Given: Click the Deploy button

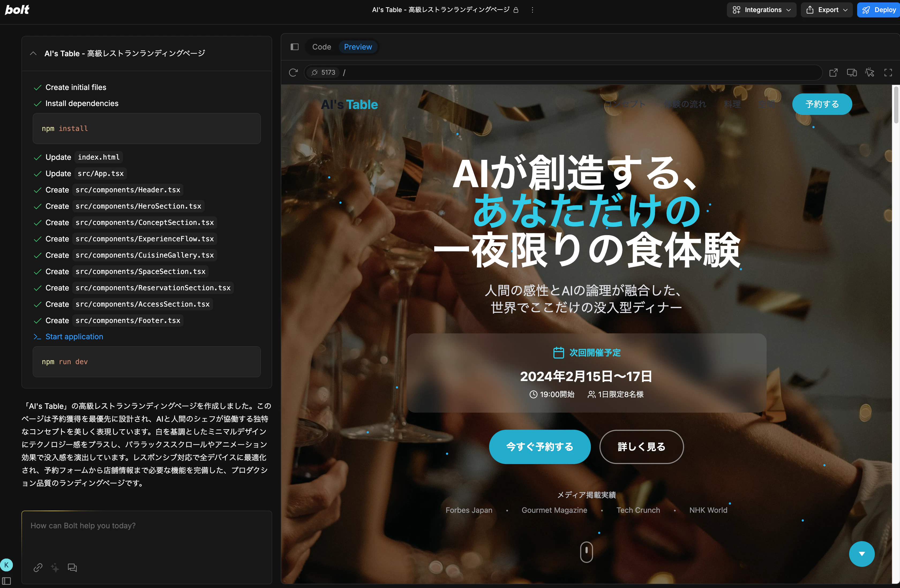Looking at the screenshot, I should [879, 10].
